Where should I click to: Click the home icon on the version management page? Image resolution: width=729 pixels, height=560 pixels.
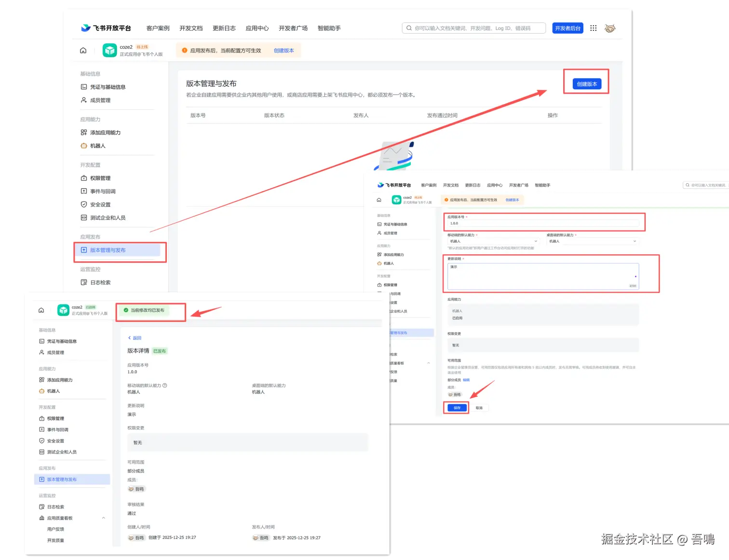pyautogui.click(x=83, y=50)
